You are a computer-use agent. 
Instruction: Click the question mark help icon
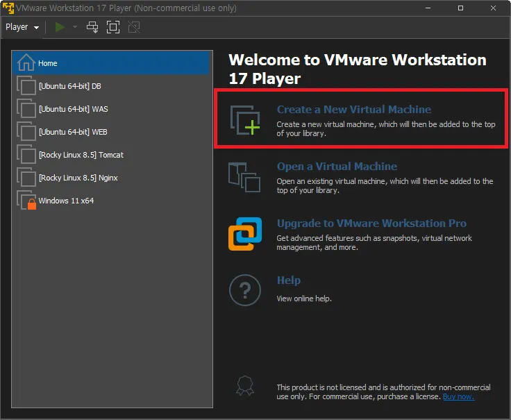[245, 290]
